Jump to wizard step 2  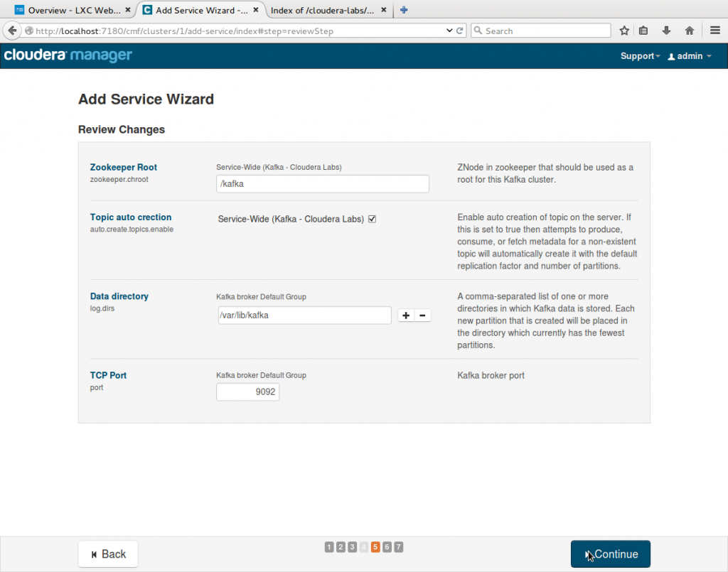point(341,547)
